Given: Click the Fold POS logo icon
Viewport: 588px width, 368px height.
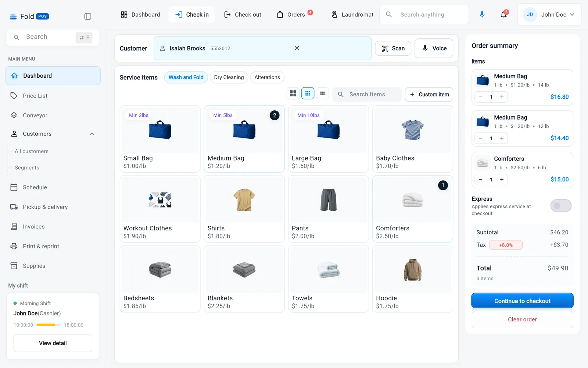Looking at the screenshot, I should 13,16.
